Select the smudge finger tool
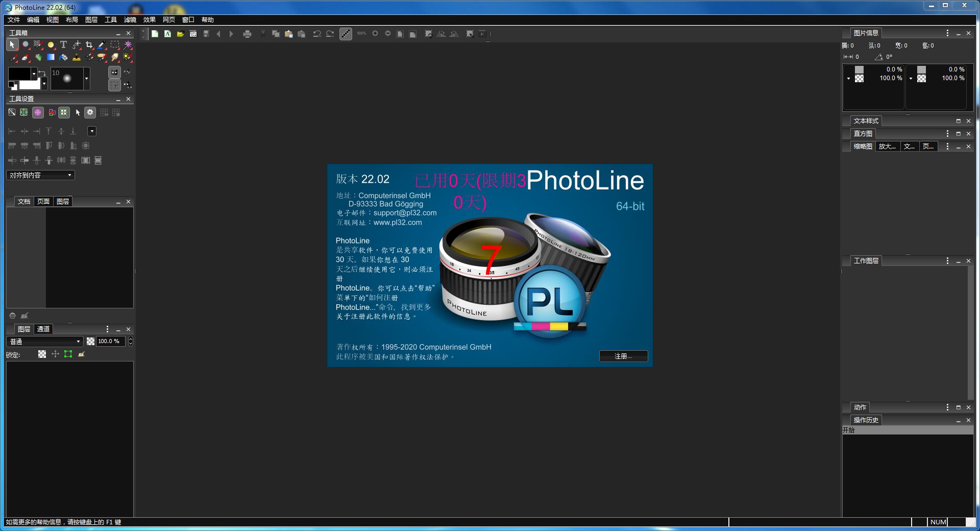Viewport: 980px width, 531px height. tap(115, 58)
